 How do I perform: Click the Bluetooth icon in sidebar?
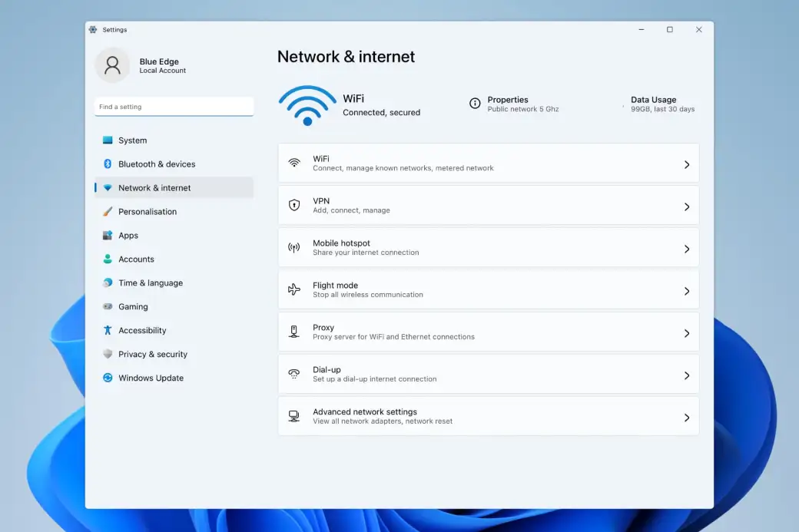pos(108,164)
